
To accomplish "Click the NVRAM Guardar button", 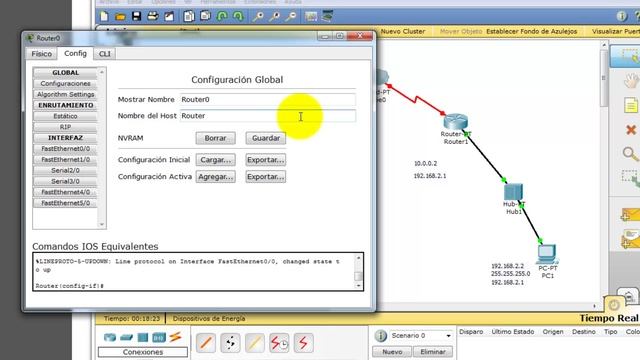I will (x=266, y=138).
